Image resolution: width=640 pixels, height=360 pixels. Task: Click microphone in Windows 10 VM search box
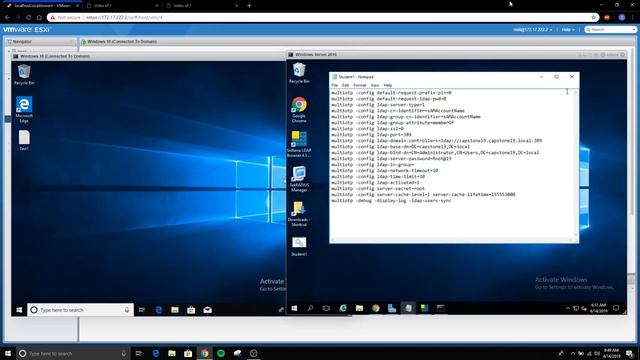[x=127, y=310]
